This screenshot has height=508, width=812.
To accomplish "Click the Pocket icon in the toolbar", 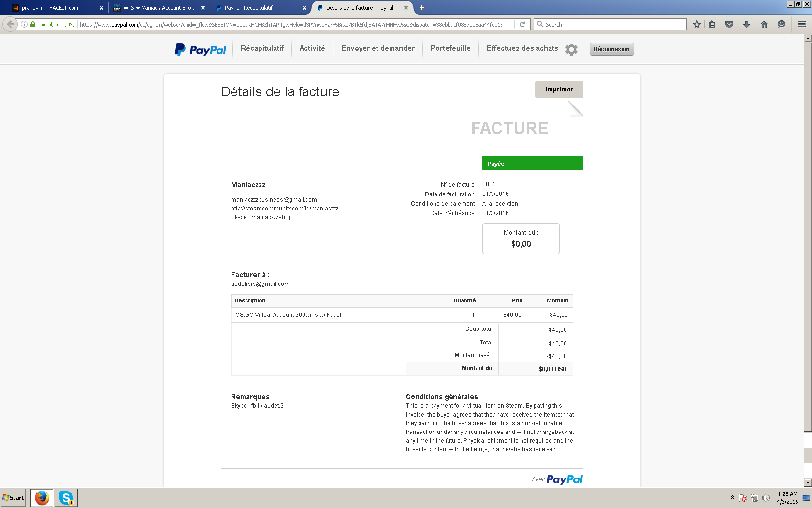I will (x=729, y=24).
